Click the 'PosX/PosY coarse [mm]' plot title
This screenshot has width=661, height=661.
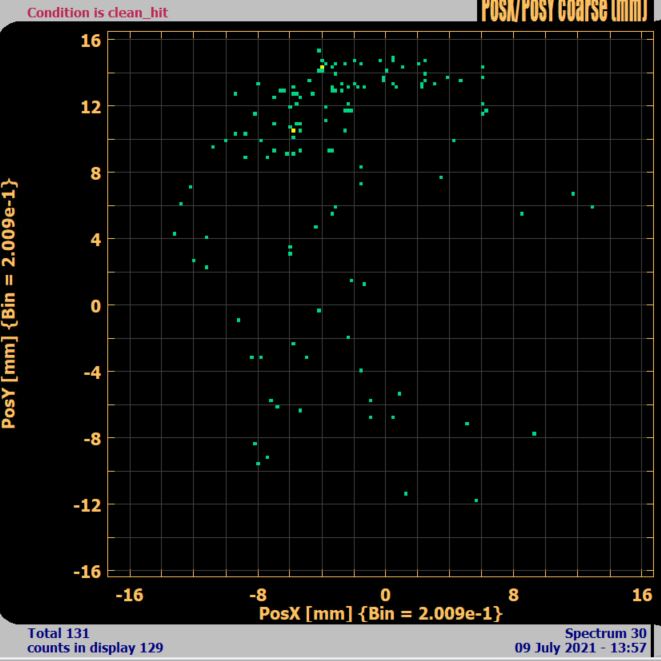coord(566,10)
